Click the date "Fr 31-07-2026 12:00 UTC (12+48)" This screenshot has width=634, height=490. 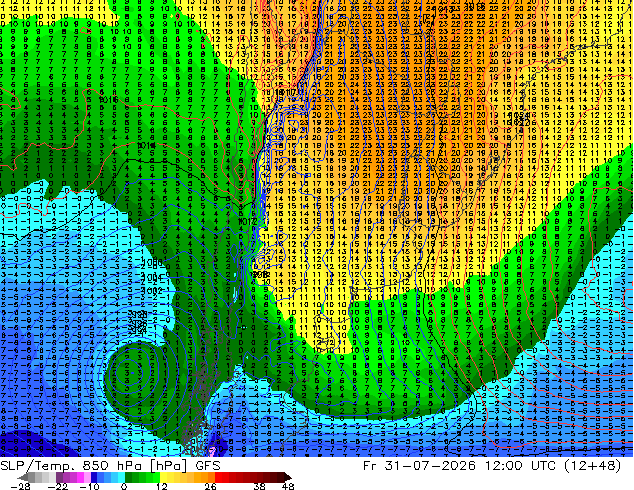coord(492,466)
